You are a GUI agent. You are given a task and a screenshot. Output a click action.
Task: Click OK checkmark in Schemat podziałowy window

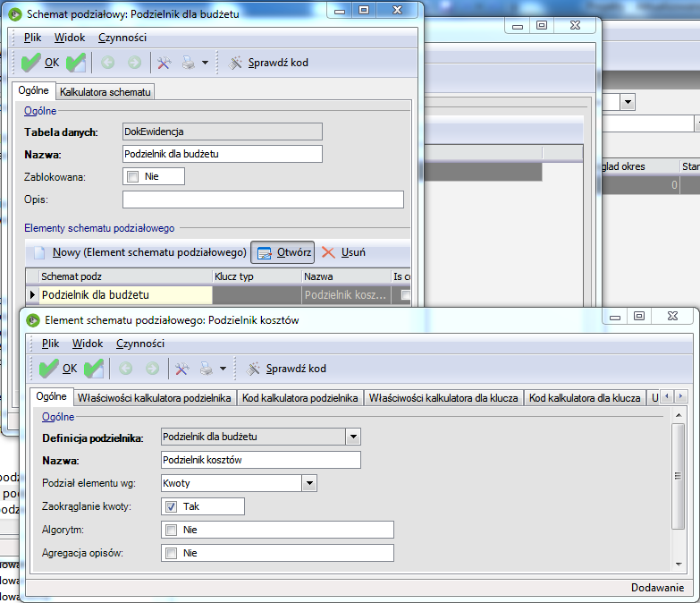pos(40,63)
